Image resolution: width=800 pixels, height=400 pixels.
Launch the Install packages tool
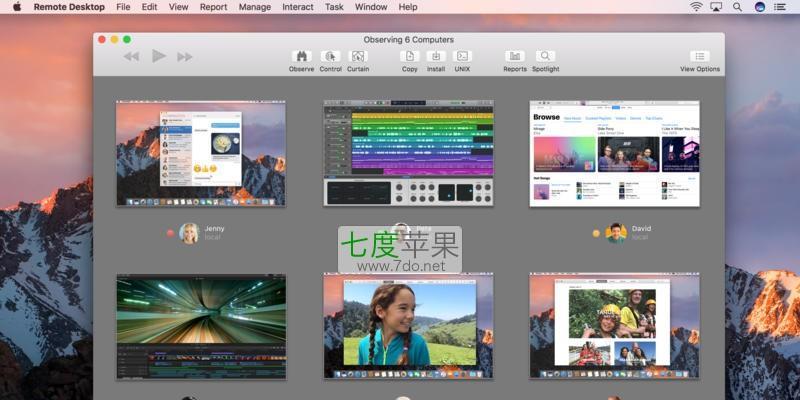[436, 56]
